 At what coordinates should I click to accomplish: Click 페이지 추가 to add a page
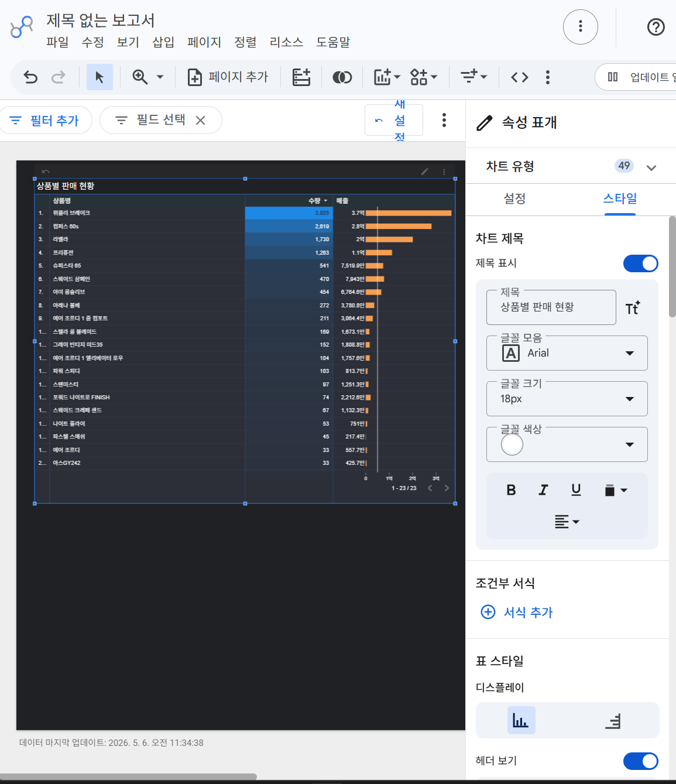pos(228,77)
